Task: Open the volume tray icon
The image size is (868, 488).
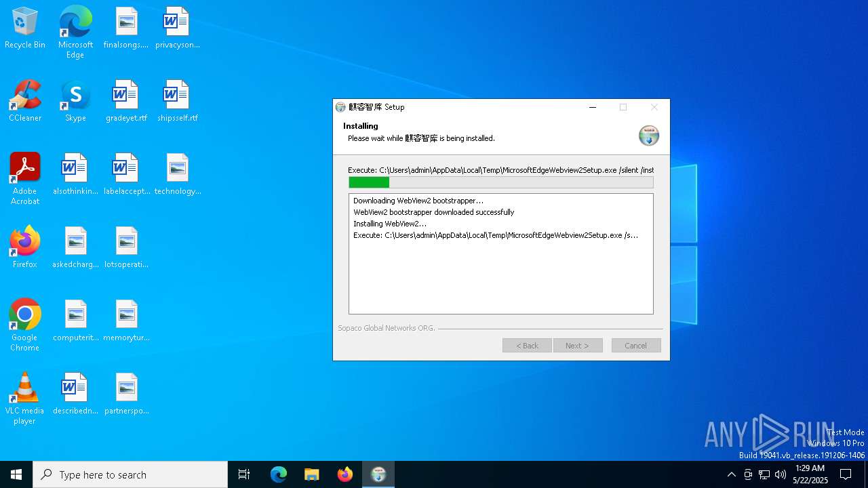Action: click(x=781, y=474)
